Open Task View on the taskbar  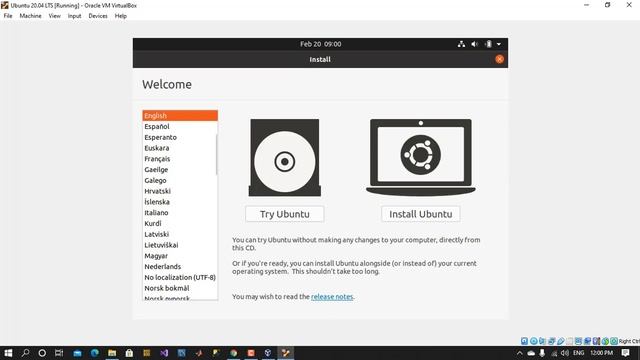point(59,353)
